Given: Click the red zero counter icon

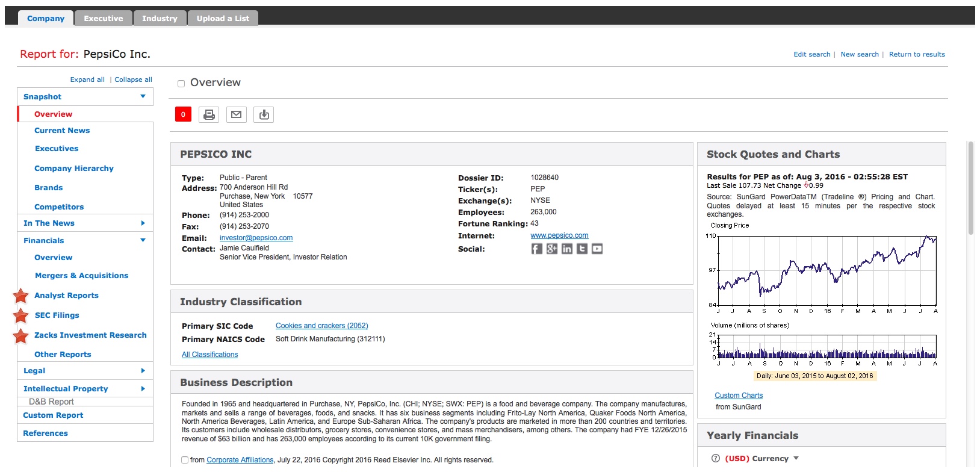Looking at the screenshot, I should 183,114.
